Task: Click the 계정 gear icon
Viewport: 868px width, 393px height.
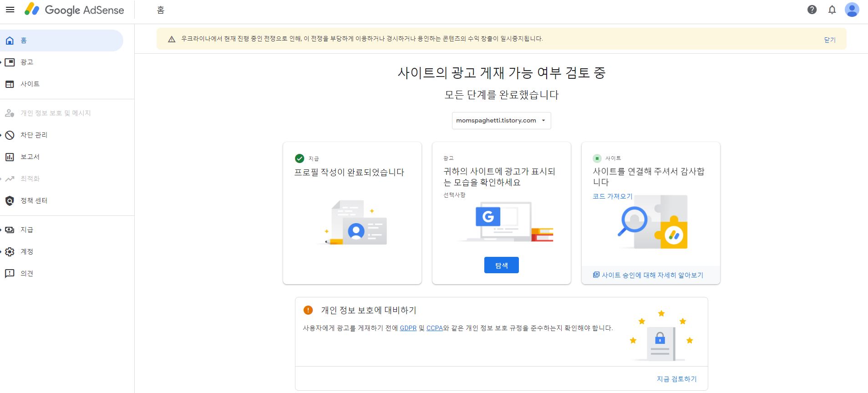Action: pos(10,252)
